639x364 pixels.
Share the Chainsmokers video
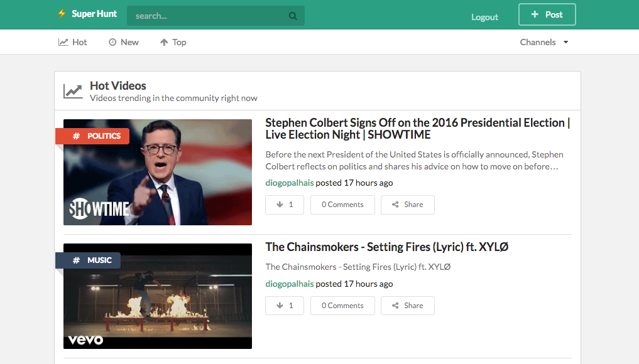(408, 306)
